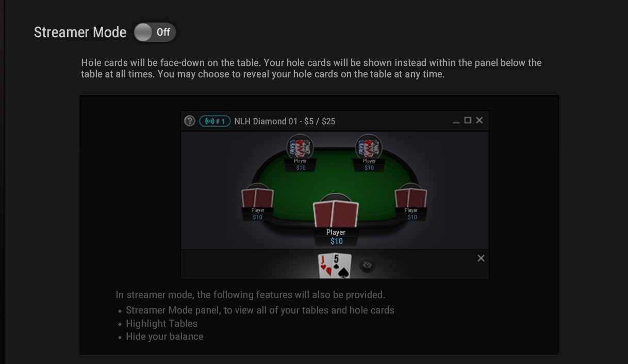Minimize the NLH Diamond 01 table window
628x364 pixels.
click(x=456, y=121)
